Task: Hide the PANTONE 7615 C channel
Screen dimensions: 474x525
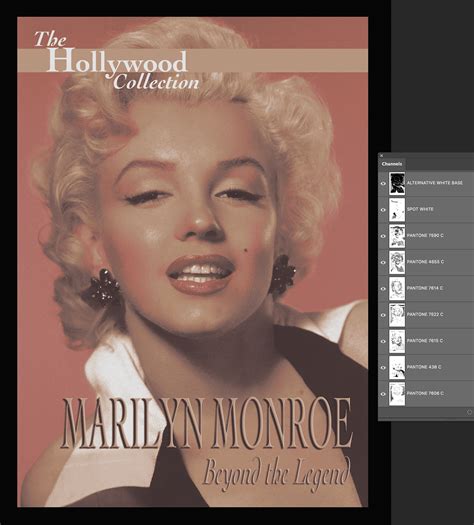Action: (383, 341)
